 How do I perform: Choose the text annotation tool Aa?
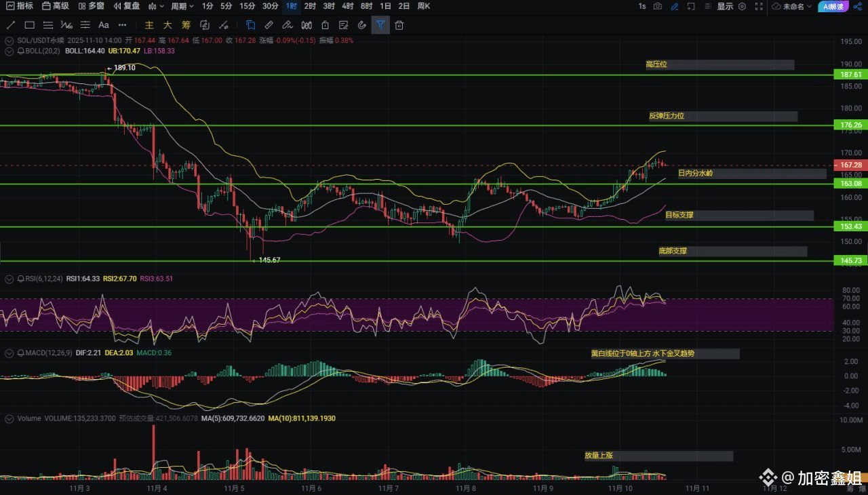coord(104,25)
